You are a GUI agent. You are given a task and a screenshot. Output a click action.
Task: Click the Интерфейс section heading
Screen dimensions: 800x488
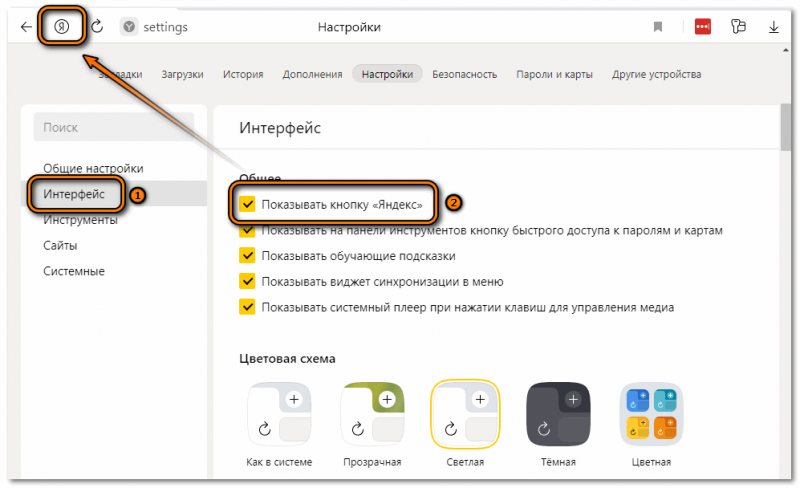(280, 128)
